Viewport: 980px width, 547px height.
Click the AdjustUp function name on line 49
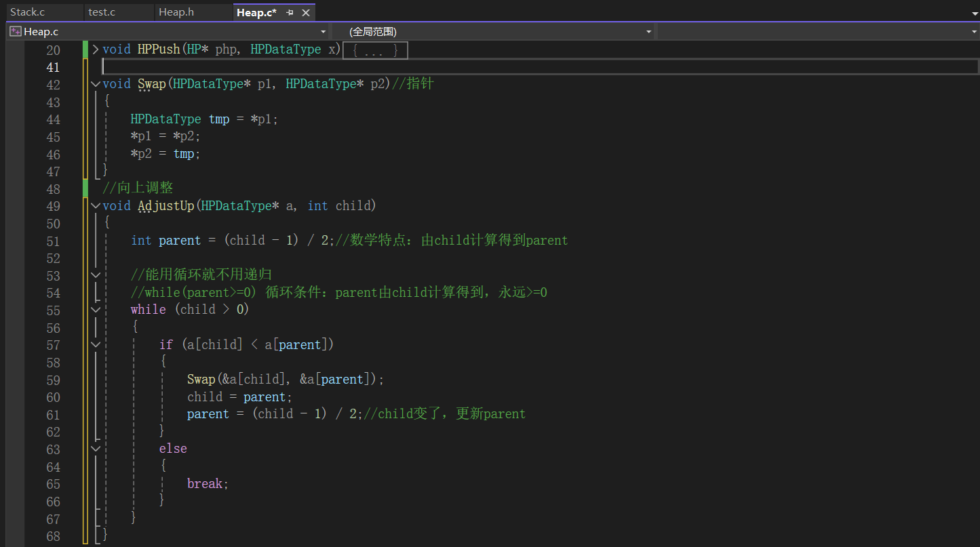166,205
